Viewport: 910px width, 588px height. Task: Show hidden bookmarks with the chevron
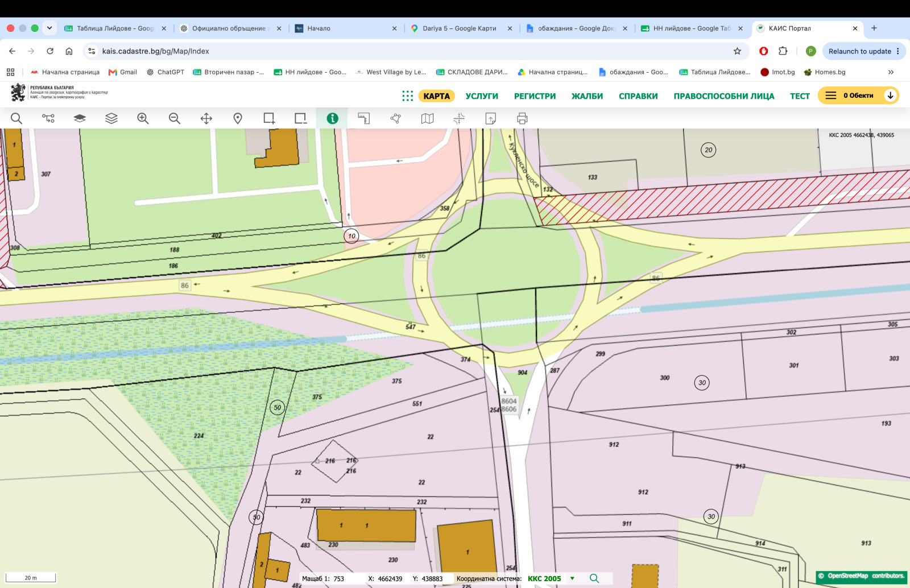coord(891,72)
